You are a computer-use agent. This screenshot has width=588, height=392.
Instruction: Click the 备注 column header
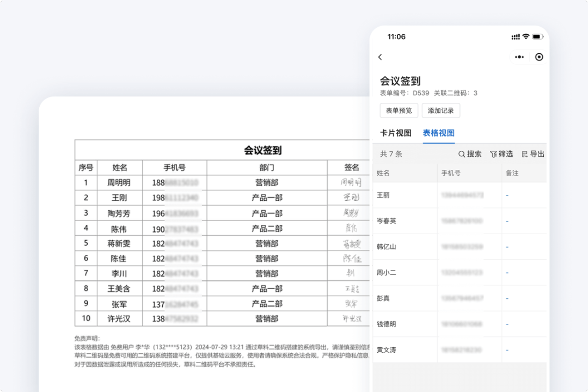[x=512, y=173]
